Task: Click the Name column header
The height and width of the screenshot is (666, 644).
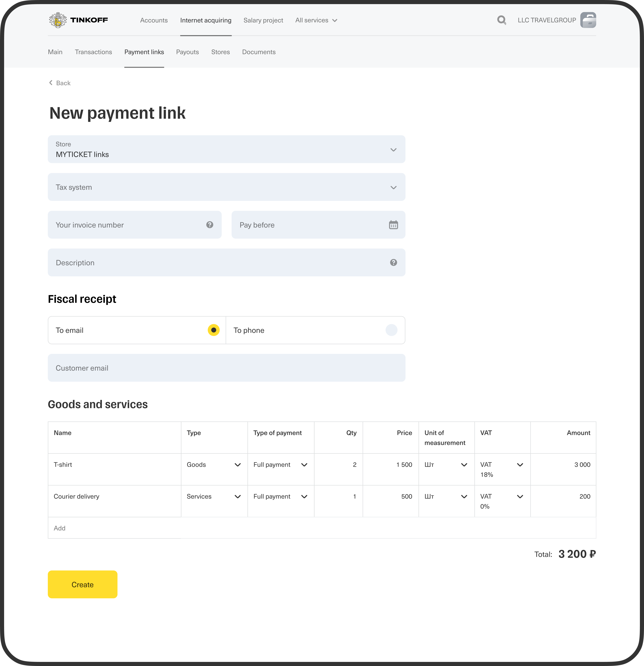Action: click(x=62, y=433)
